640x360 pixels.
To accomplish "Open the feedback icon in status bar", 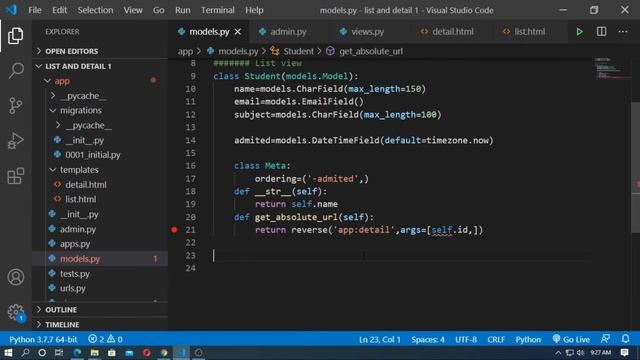I will [x=605, y=339].
